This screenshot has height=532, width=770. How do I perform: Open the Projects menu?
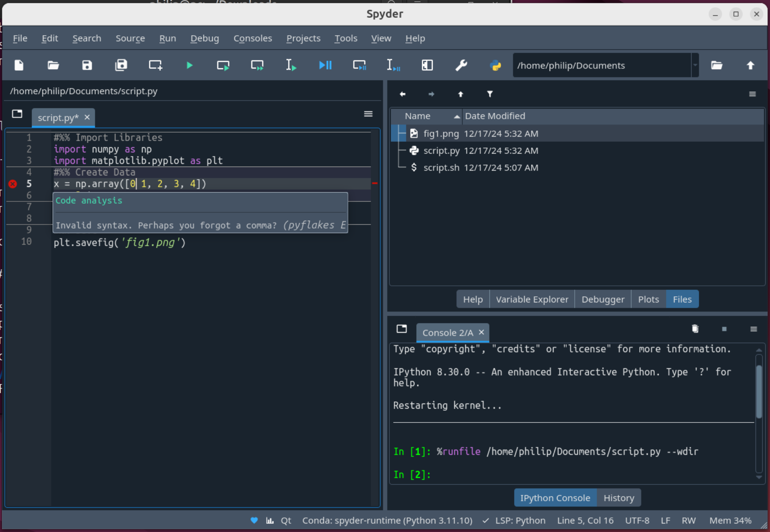(303, 38)
